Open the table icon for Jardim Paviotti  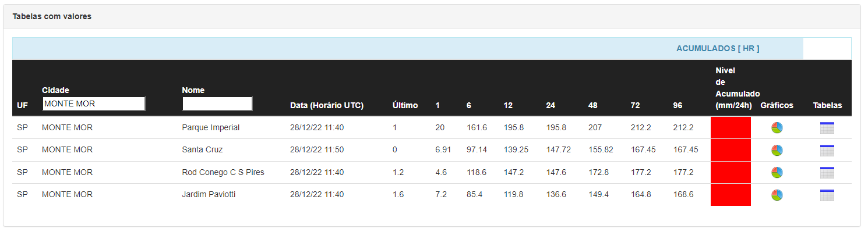tap(827, 195)
